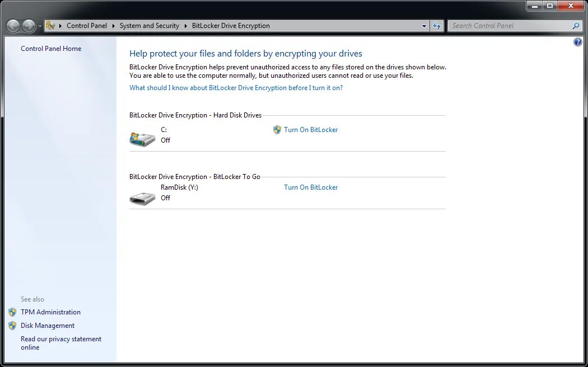Close the BitLocker Control Panel window

pyautogui.click(x=571, y=6)
